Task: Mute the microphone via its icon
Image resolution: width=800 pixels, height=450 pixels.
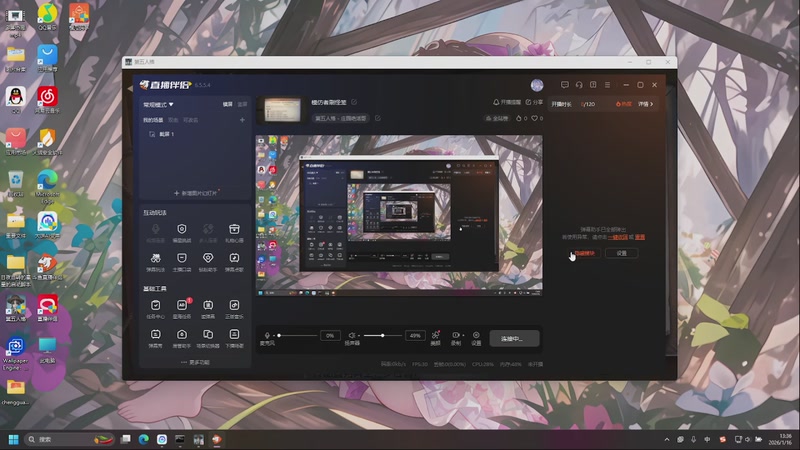Action: (267, 336)
